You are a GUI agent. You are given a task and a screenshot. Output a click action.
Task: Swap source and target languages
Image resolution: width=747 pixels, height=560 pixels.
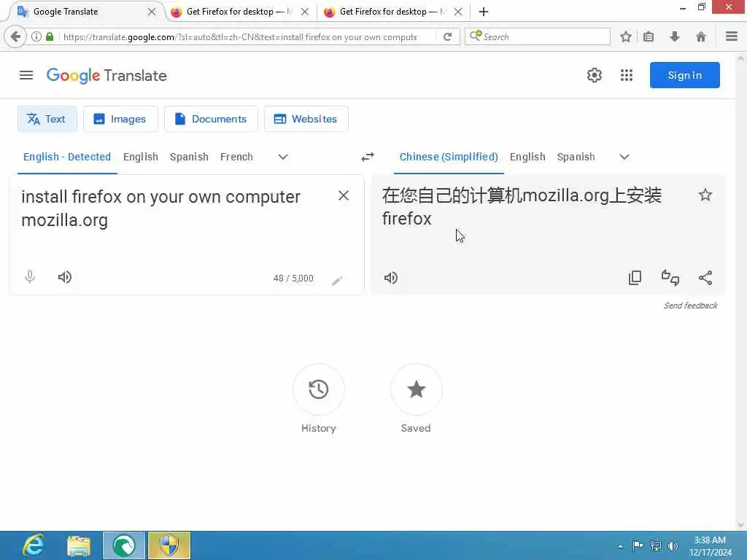pos(368,157)
